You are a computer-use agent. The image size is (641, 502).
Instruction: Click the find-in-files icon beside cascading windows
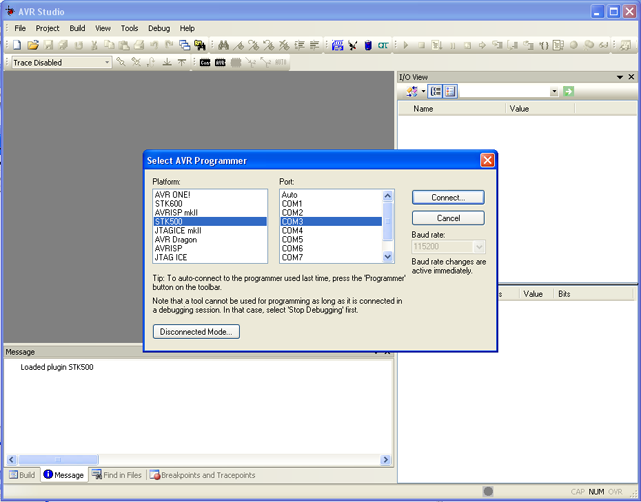[200, 45]
